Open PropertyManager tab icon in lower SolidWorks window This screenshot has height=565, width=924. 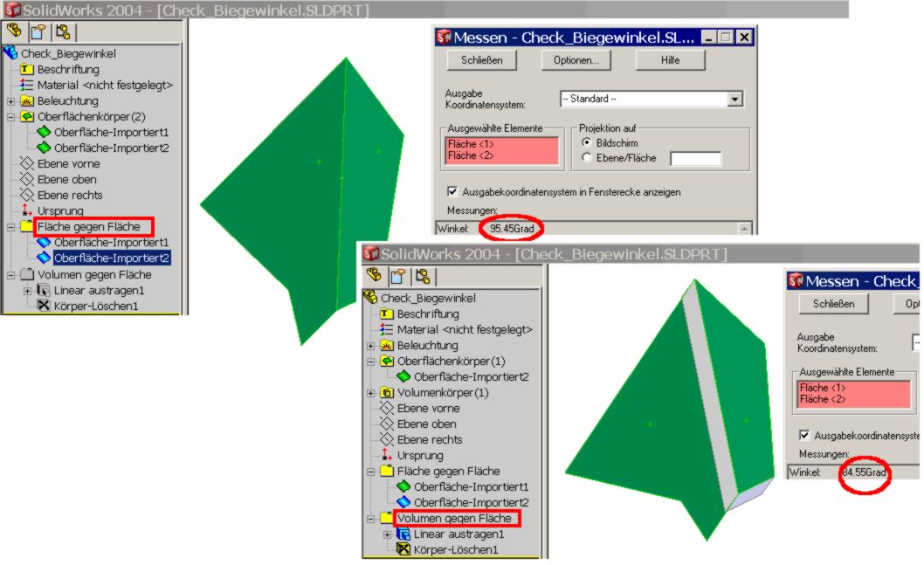pos(397,276)
